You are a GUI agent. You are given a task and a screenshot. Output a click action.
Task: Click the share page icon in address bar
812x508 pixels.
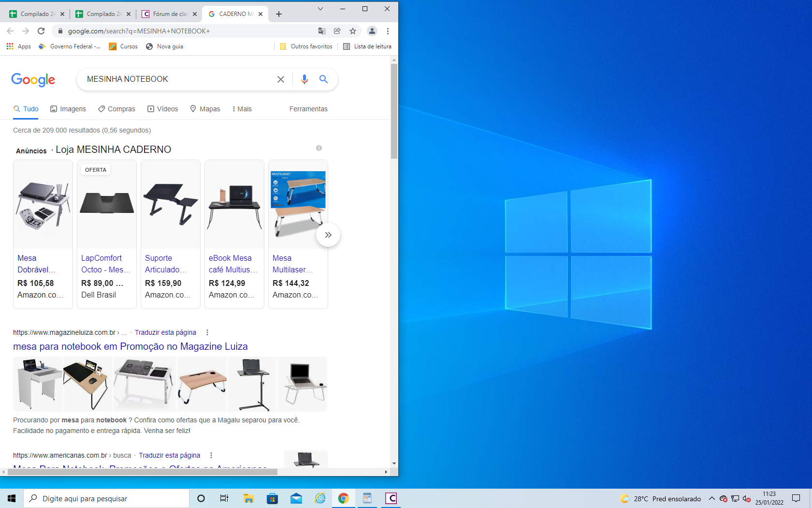point(337,31)
